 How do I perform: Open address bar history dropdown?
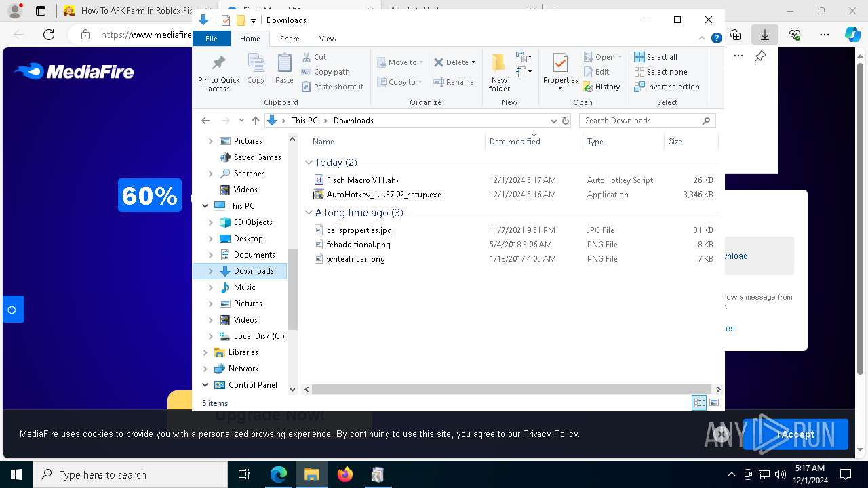pos(553,121)
